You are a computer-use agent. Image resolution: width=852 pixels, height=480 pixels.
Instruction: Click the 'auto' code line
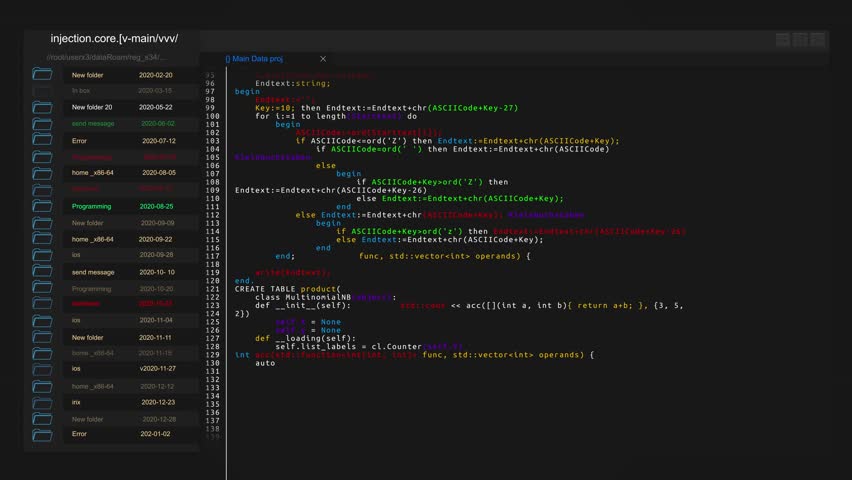click(x=265, y=363)
